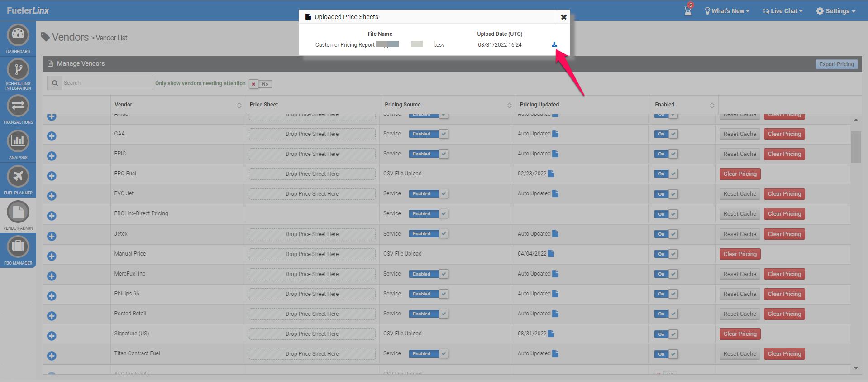Viewport: 868px width, 382px height.
Task: Toggle EPIC service Enabled switch
Action: point(429,154)
